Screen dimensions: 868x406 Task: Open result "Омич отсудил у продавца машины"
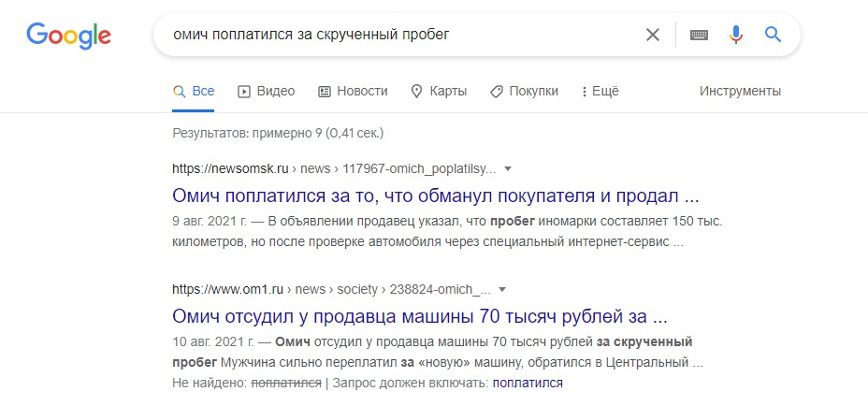(x=420, y=315)
